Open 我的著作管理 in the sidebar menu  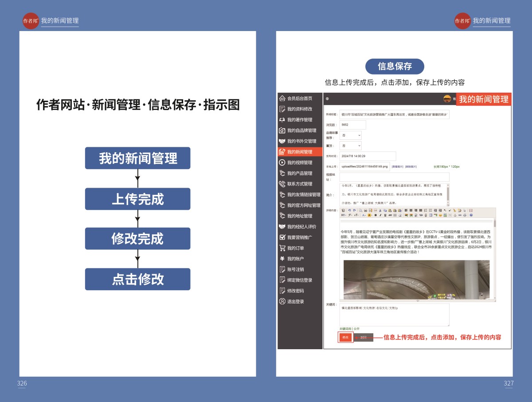pos(300,120)
